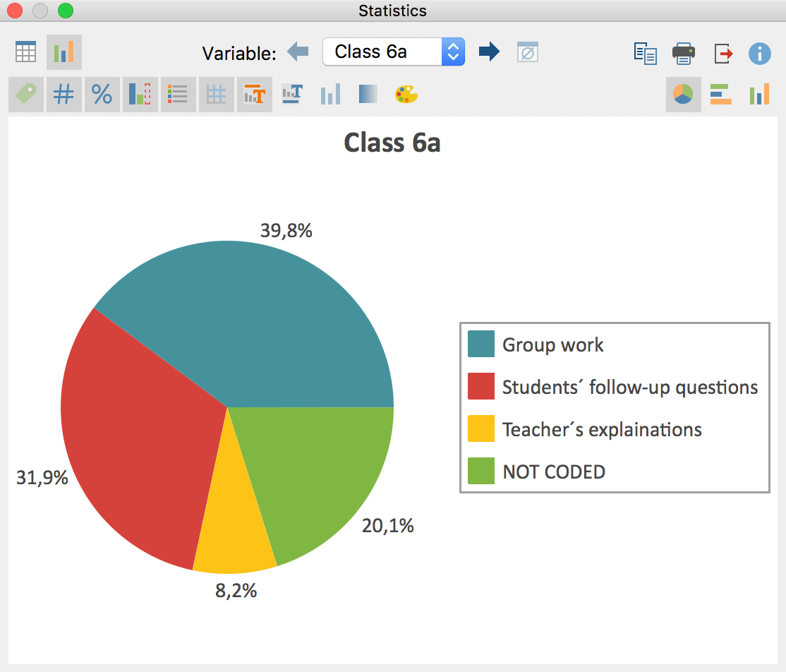Toggle the chart subtitle text icon
Image resolution: width=786 pixels, height=672 pixels.
coord(292,94)
